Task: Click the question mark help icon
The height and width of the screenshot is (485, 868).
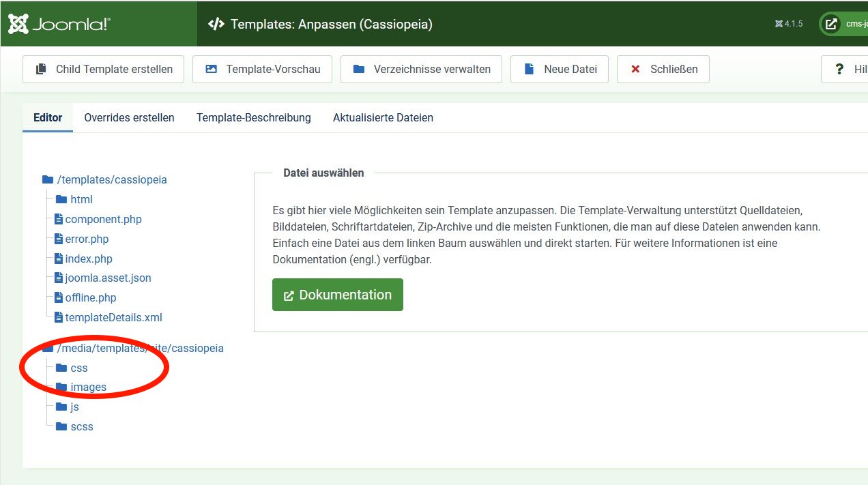Action: [840, 69]
